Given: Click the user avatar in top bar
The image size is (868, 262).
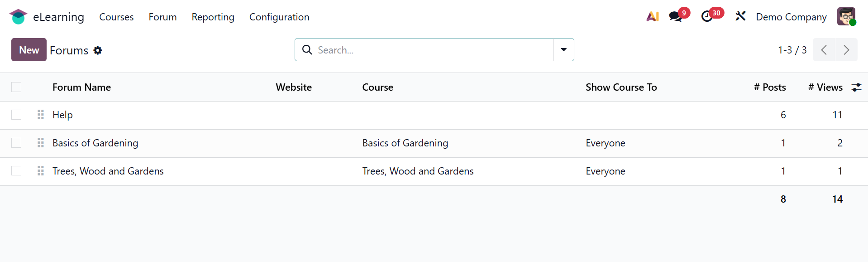Looking at the screenshot, I should pos(846,17).
